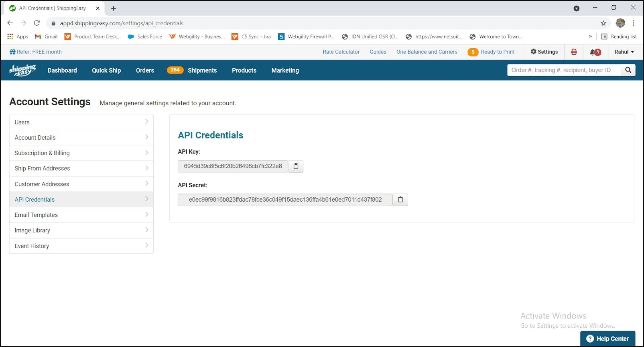
Task: Open Subscription & Billing settings
Action: pyautogui.click(x=81, y=153)
